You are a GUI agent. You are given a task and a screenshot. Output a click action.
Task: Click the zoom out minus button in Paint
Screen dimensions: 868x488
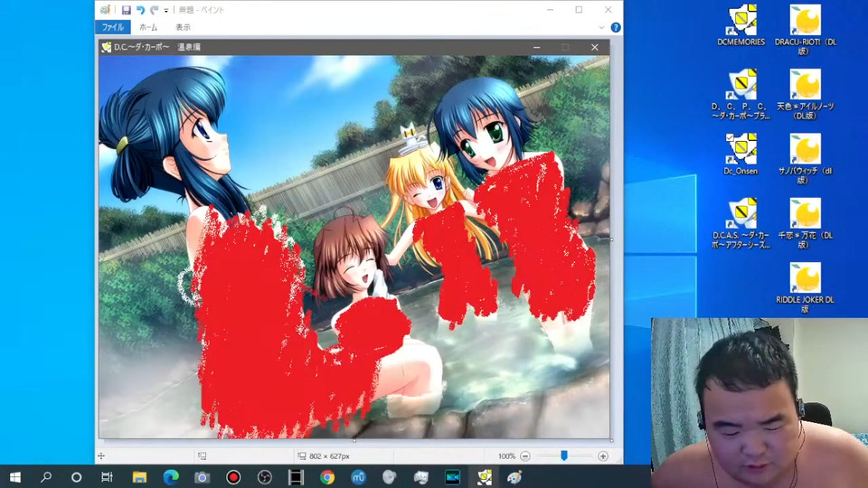click(x=525, y=456)
